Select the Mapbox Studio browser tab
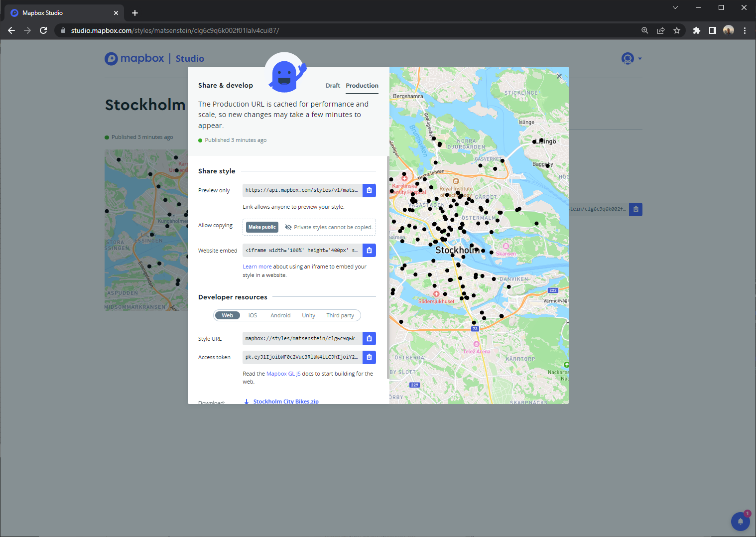The height and width of the screenshot is (537, 756). (x=65, y=13)
